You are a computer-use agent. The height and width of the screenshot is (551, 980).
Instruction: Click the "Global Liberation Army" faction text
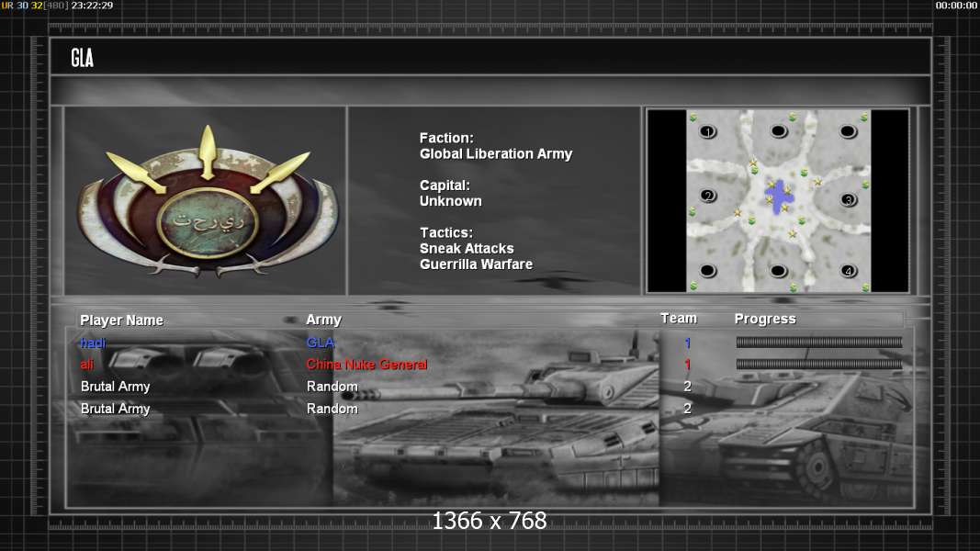tap(496, 153)
